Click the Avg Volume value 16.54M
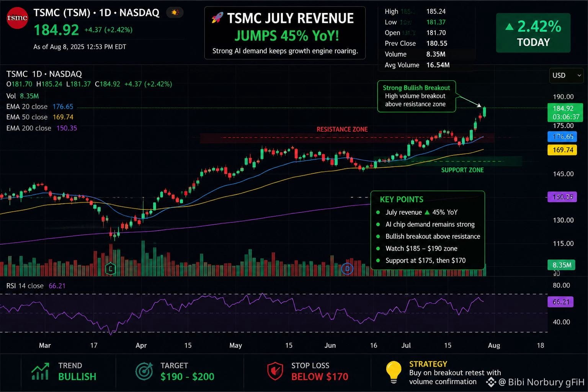The width and height of the screenshot is (588, 392). (438, 65)
